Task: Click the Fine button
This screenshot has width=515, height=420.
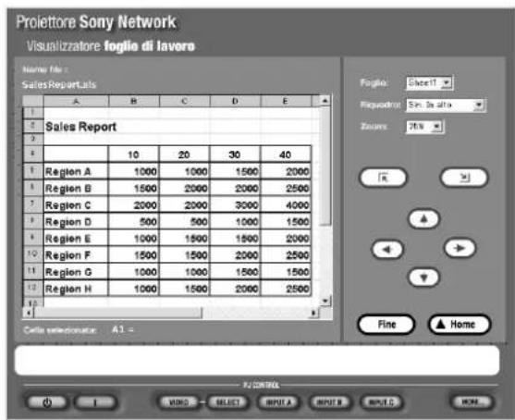Action: (386, 325)
